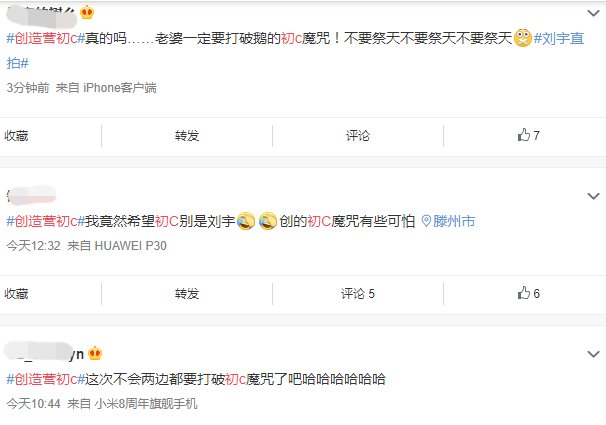
Task: Open 评论 on the first post
Action: [x=358, y=136]
